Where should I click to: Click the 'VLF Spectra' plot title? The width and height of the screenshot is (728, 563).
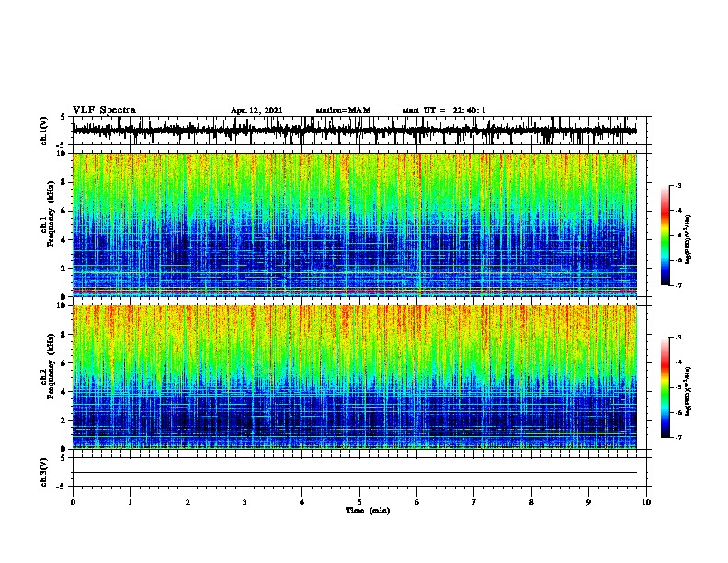point(104,110)
